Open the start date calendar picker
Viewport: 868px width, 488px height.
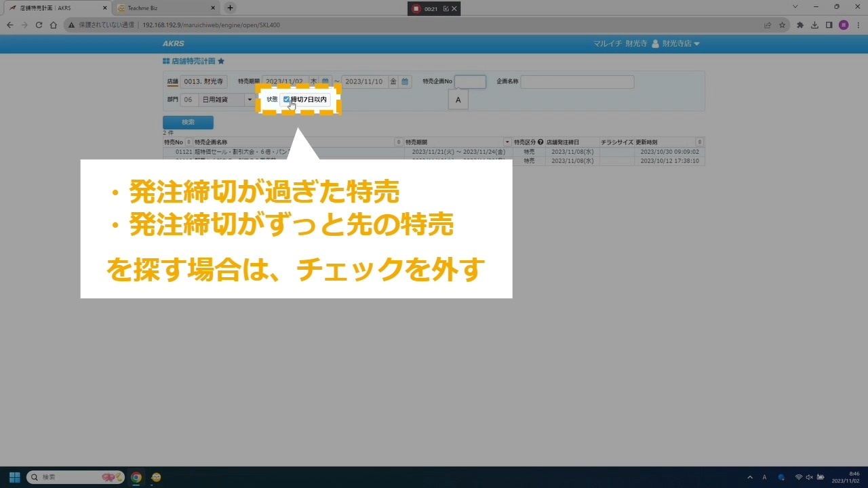(325, 82)
